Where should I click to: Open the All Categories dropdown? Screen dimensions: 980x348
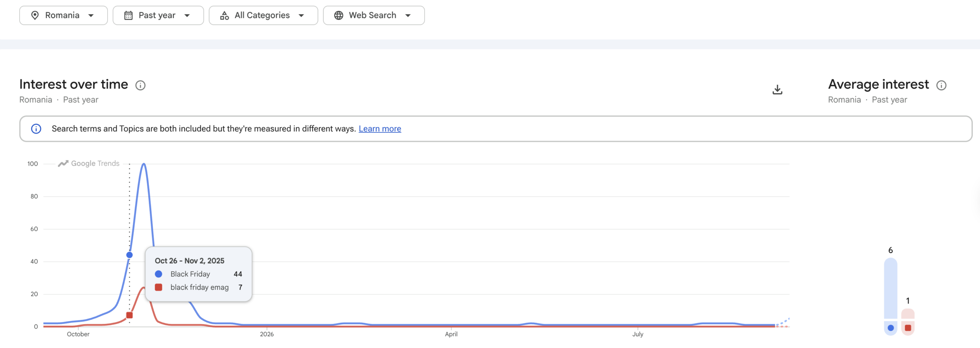click(x=263, y=15)
